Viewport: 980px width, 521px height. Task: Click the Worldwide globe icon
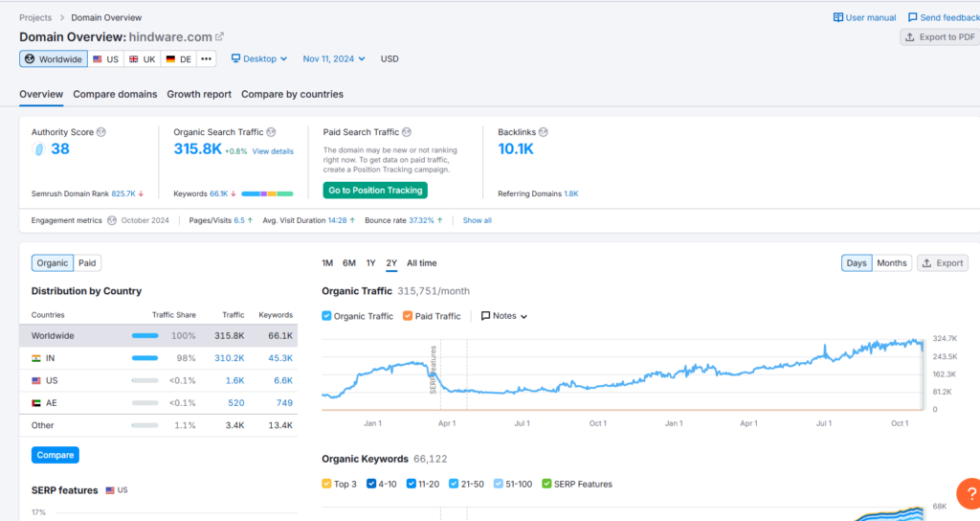pos(30,58)
